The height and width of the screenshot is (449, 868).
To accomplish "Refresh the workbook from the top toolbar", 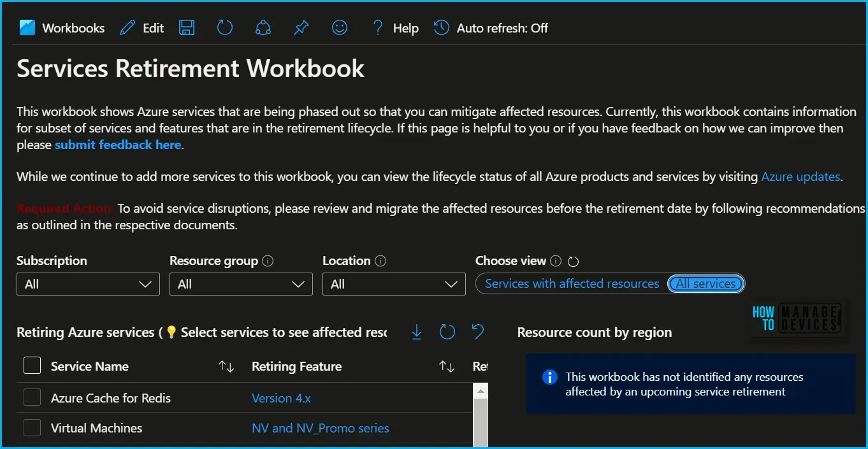I will tap(225, 28).
